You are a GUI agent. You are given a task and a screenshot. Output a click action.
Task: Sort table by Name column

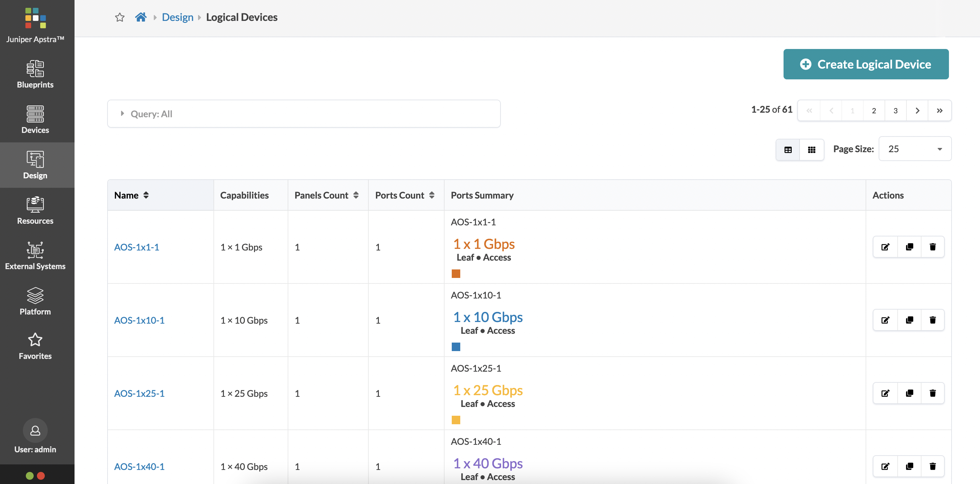(x=131, y=195)
